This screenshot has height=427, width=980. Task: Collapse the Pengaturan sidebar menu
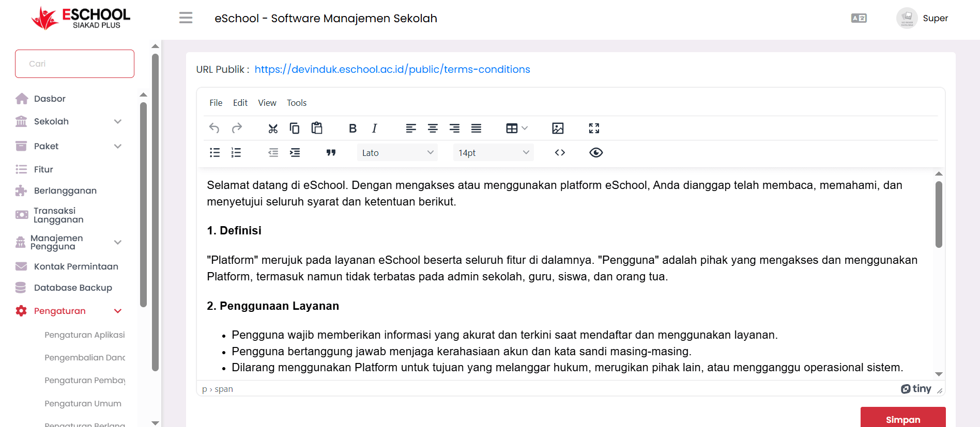click(69, 311)
